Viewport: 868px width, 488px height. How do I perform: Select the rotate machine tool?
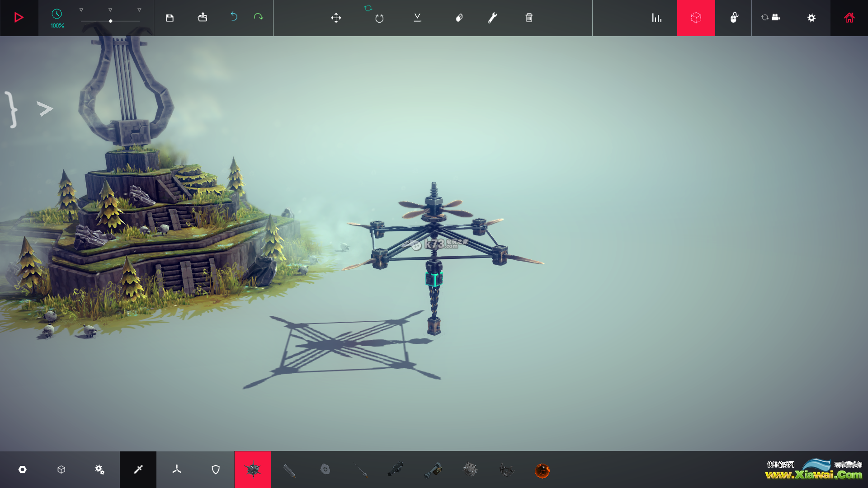pos(379,19)
